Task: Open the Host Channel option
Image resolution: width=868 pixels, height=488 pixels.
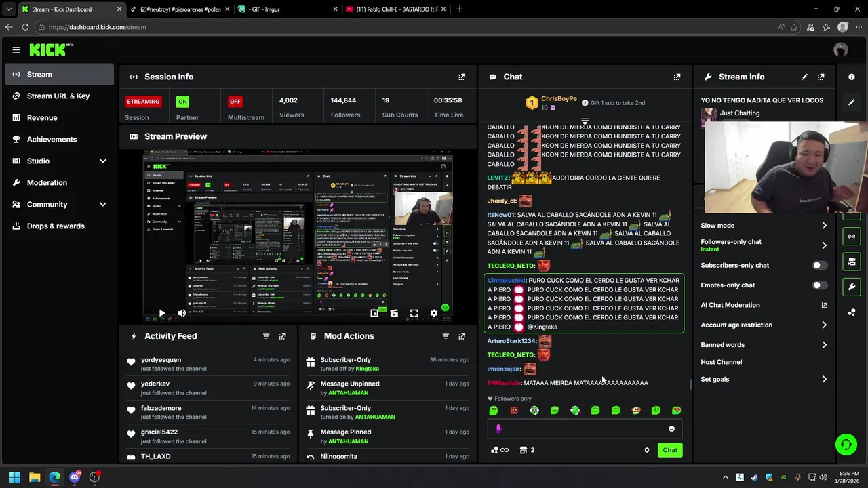Action: tap(721, 362)
